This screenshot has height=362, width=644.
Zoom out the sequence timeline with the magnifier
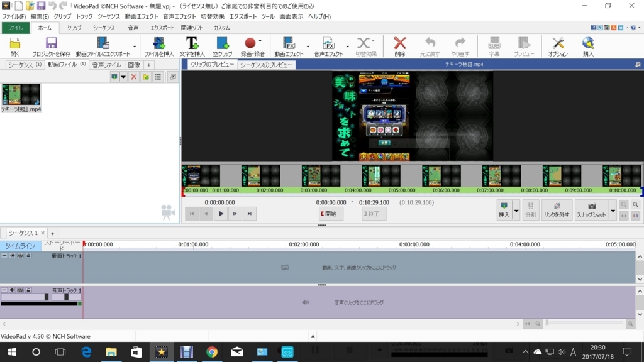pos(538,324)
